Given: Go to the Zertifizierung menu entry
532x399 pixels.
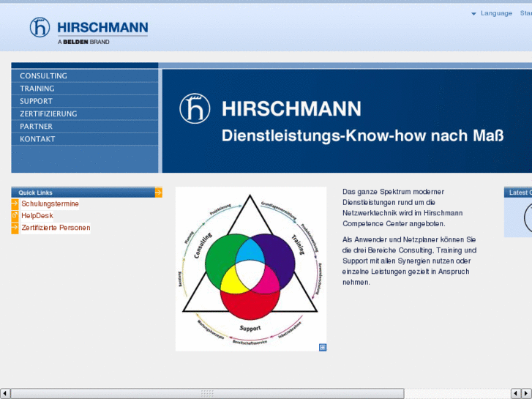Looking at the screenshot, I should [x=48, y=113].
